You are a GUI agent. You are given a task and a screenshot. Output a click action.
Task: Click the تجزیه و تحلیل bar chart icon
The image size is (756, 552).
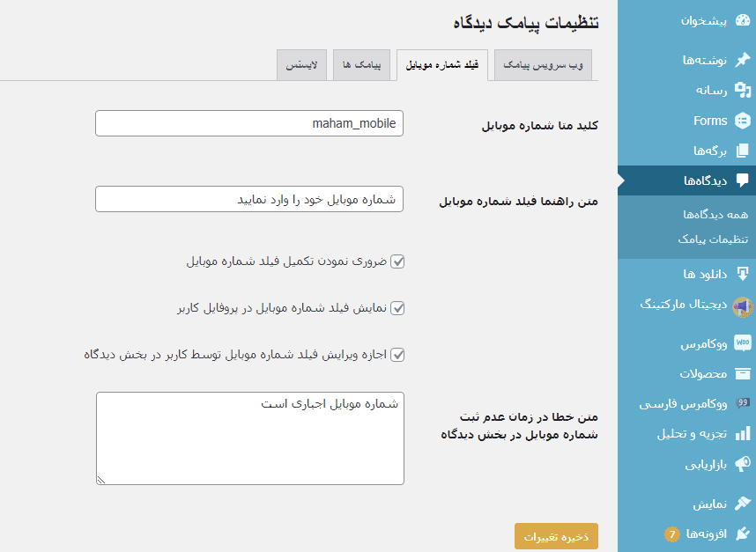743,434
